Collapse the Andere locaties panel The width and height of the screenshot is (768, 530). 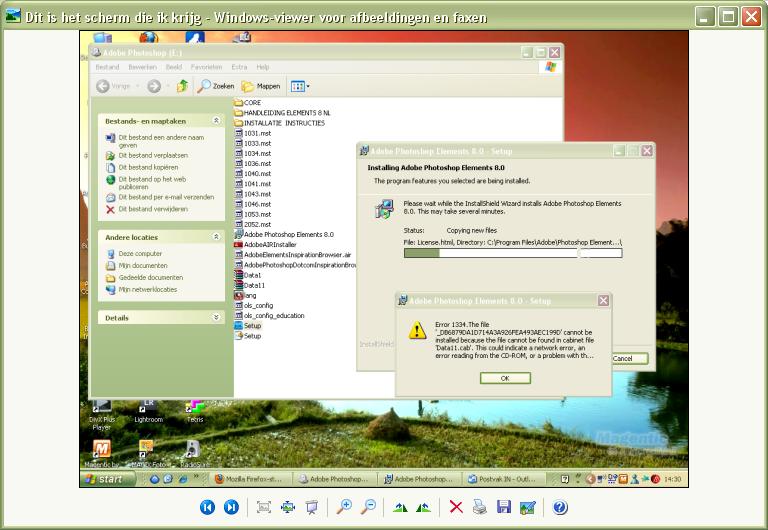216,237
